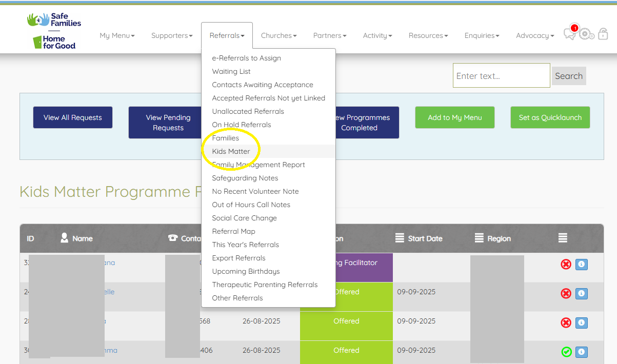Click the info button in the first table row
Image resolution: width=617 pixels, height=364 pixels.
pos(581,265)
